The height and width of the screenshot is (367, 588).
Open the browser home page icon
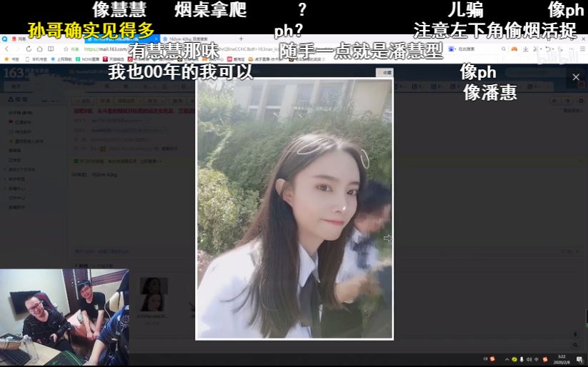39,49
